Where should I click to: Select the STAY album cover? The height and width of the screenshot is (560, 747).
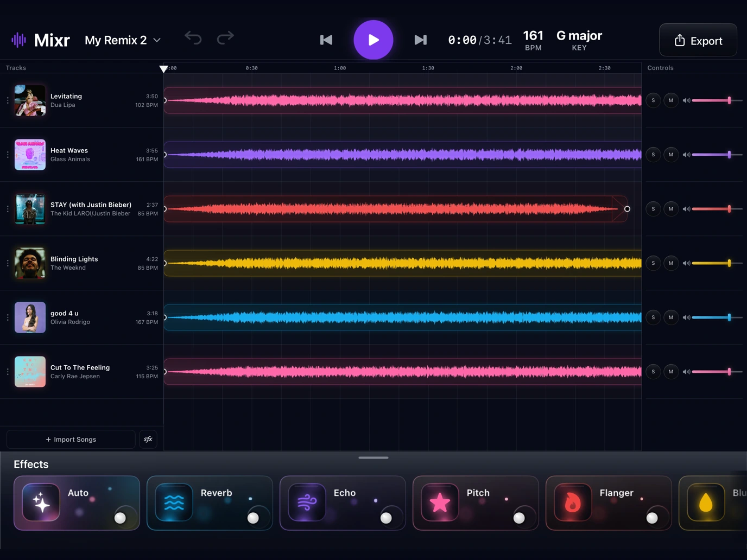30,209
